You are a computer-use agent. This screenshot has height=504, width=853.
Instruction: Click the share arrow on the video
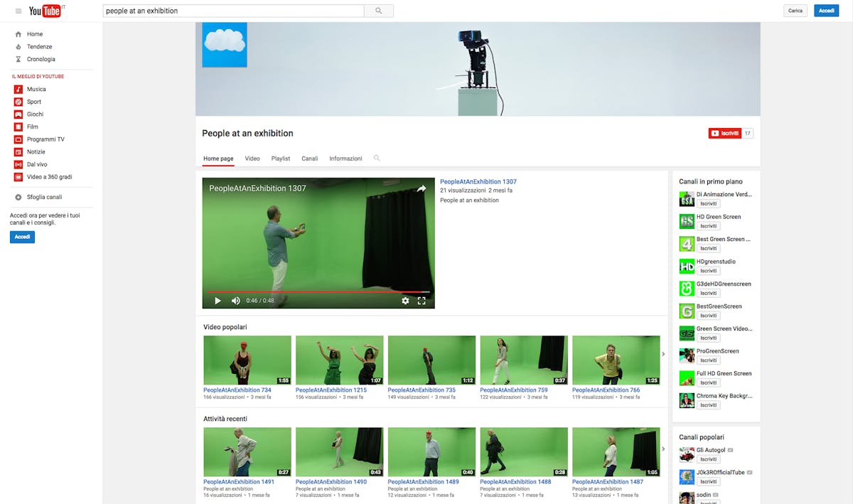(421, 188)
